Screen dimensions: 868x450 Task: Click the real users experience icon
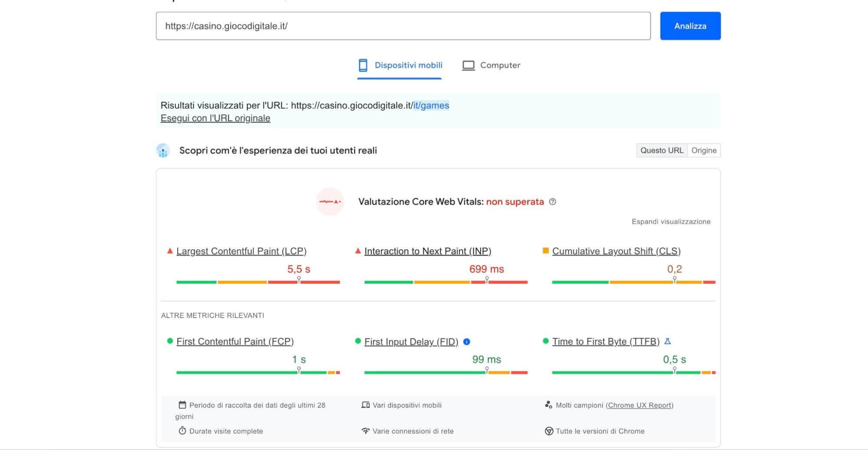coord(163,151)
